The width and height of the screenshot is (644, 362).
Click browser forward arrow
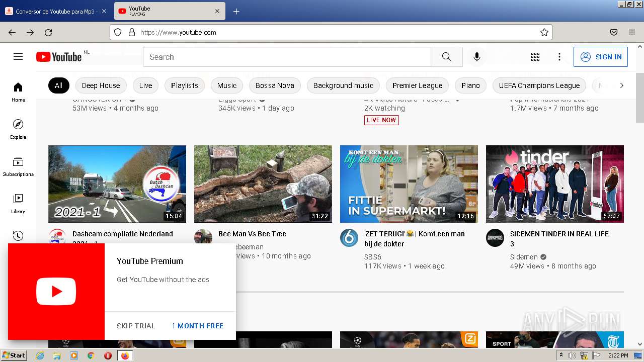coord(30,32)
